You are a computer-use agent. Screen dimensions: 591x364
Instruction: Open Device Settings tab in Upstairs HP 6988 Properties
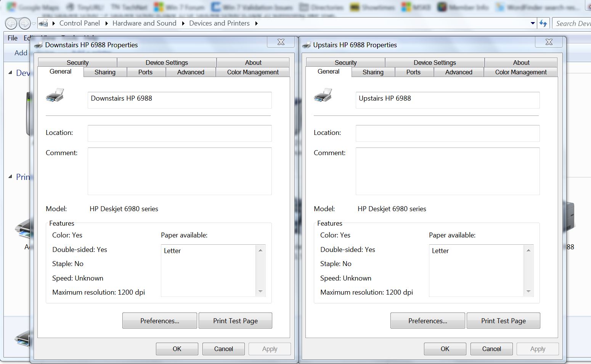point(435,63)
